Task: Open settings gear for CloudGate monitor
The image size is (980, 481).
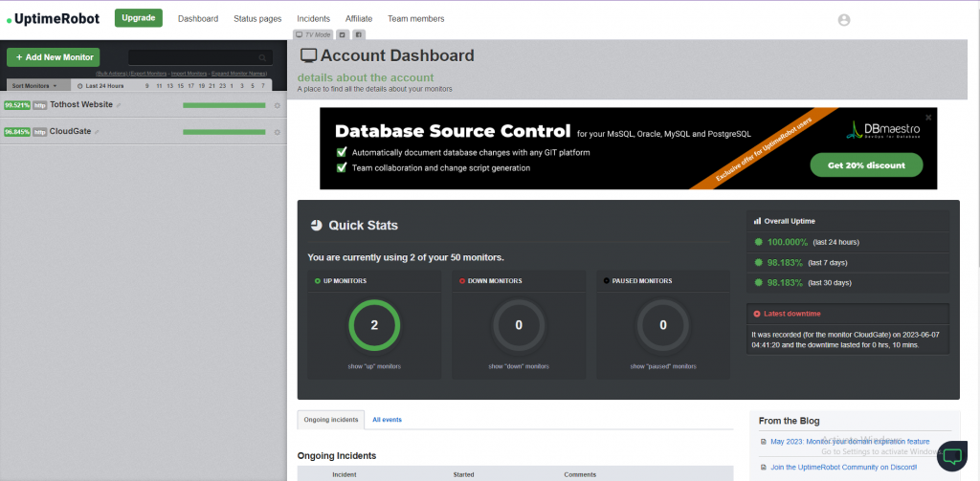Action: coord(277,132)
